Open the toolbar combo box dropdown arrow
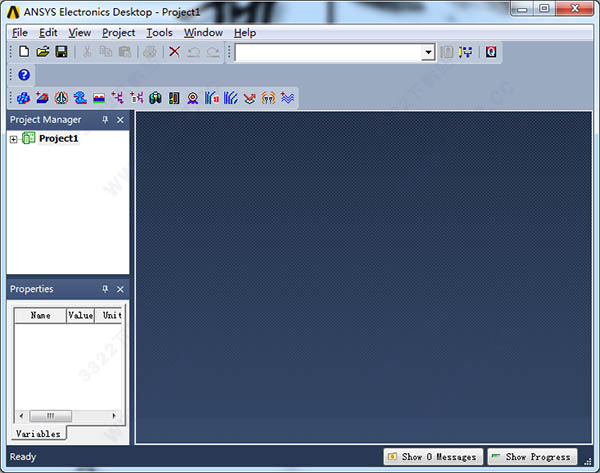The width and height of the screenshot is (600, 473). [x=428, y=52]
